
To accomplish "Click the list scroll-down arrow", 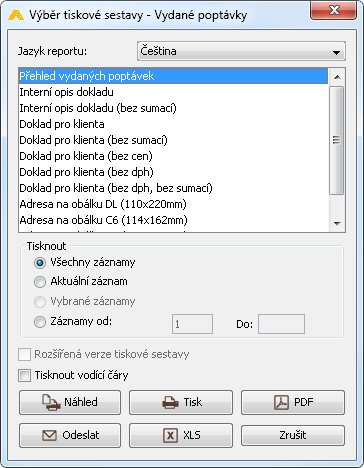I will click(337, 223).
